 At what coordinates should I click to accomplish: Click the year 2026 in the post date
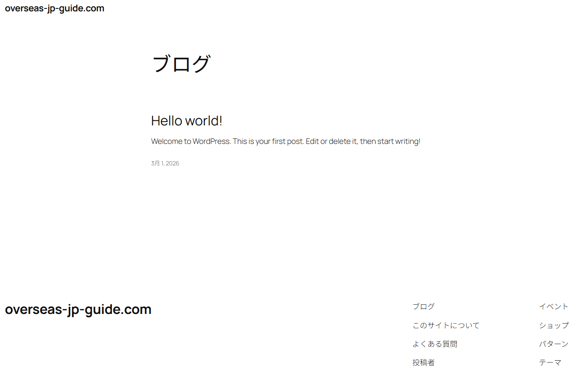point(172,163)
